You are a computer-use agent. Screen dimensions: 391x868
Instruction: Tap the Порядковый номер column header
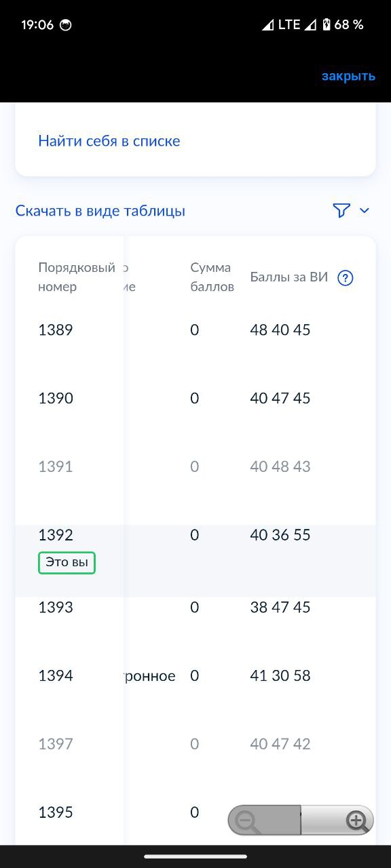77,277
